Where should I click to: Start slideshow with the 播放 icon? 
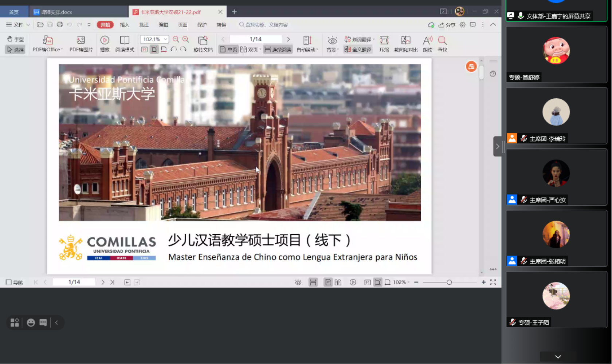point(105,40)
